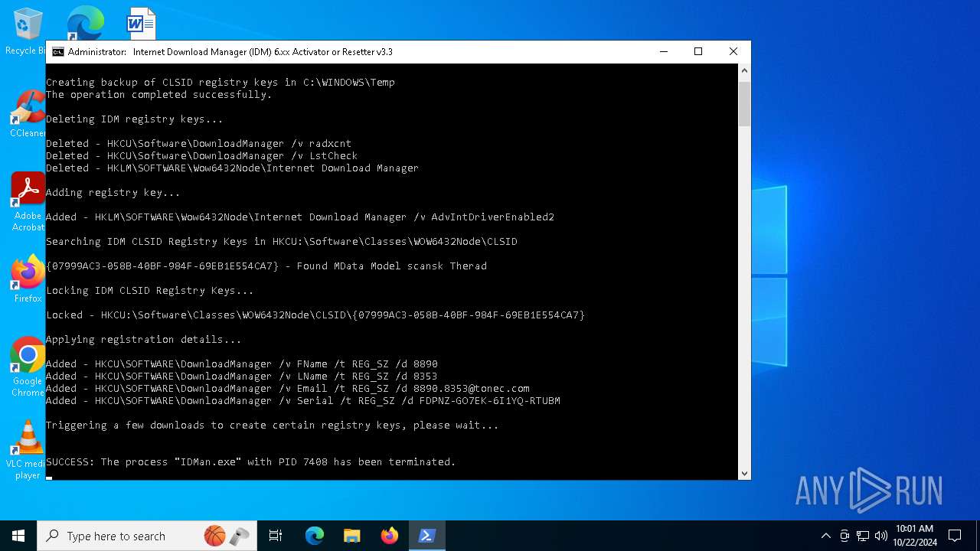Minimize the IDM Activator console window

click(x=664, y=51)
